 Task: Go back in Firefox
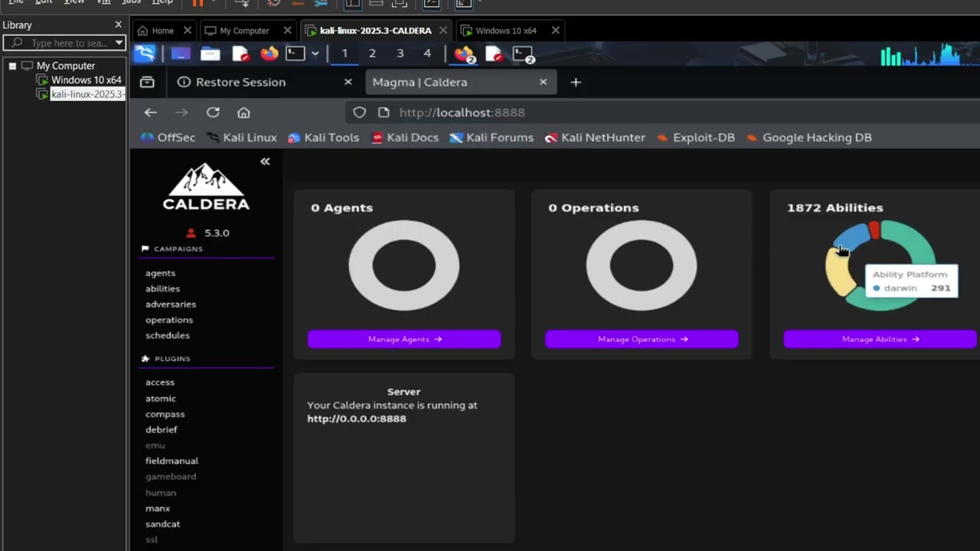pos(150,112)
